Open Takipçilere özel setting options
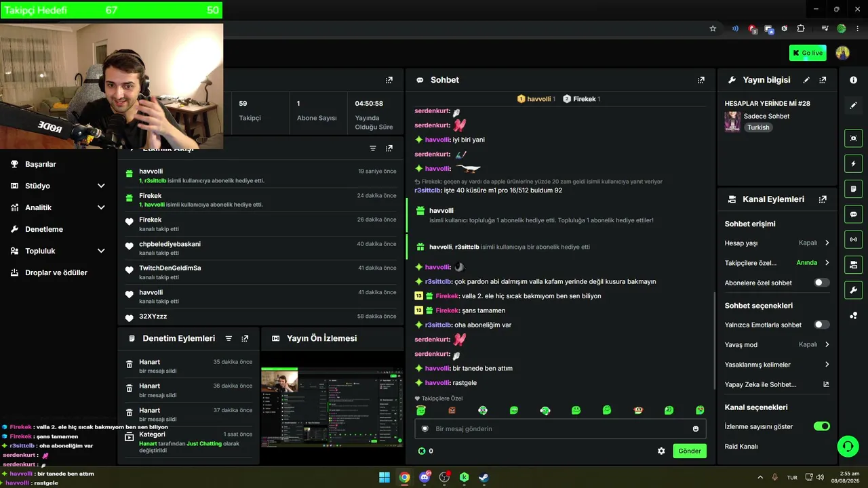Viewport: 868px width, 488px height. pos(777,263)
